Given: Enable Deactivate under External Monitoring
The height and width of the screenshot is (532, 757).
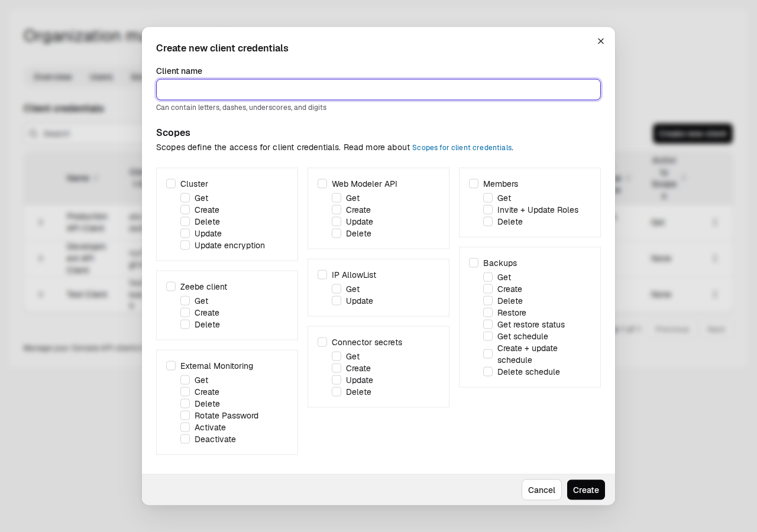Looking at the screenshot, I should point(185,439).
